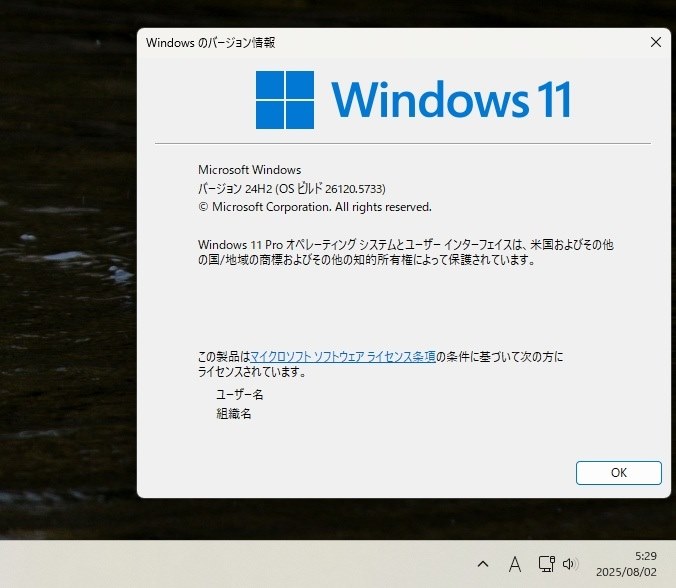Image resolution: width=676 pixels, height=588 pixels.
Task: Click the blue Windows logo image
Action: pyautogui.click(x=285, y=100)
